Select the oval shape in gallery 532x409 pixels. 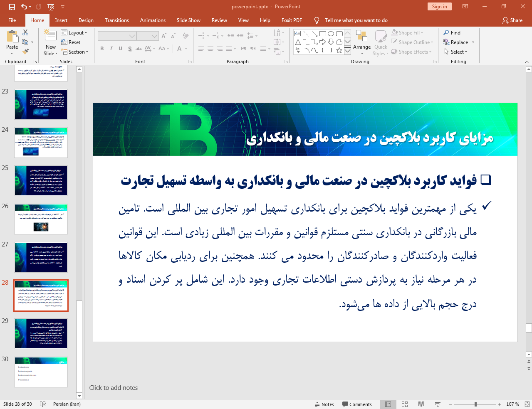(x=331, y=34)
